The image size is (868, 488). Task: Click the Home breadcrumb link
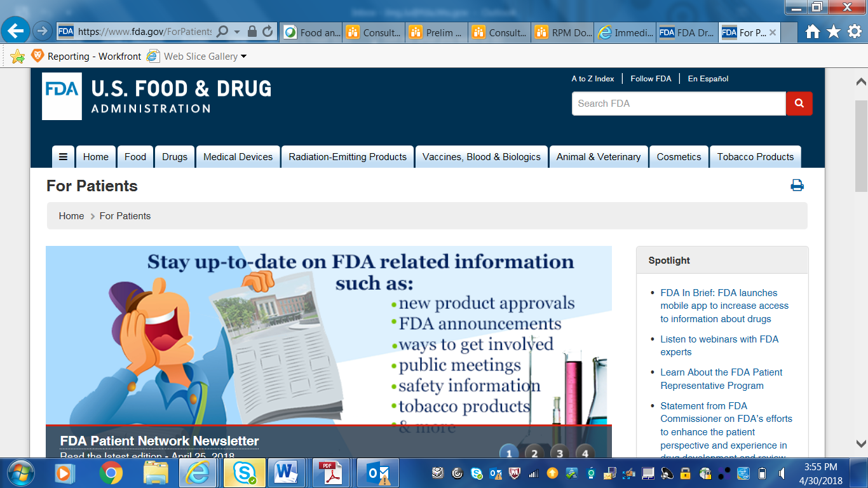[x=71, y=216]
